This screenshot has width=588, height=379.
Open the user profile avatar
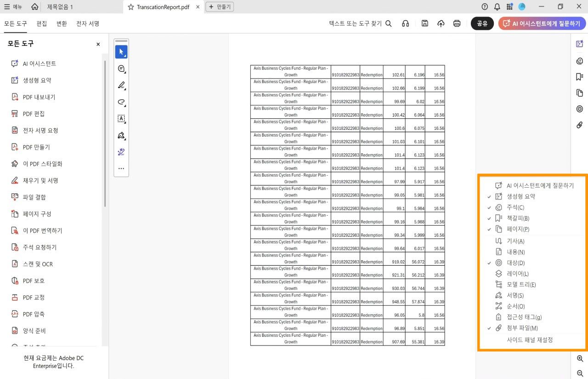tap(522, 7)
